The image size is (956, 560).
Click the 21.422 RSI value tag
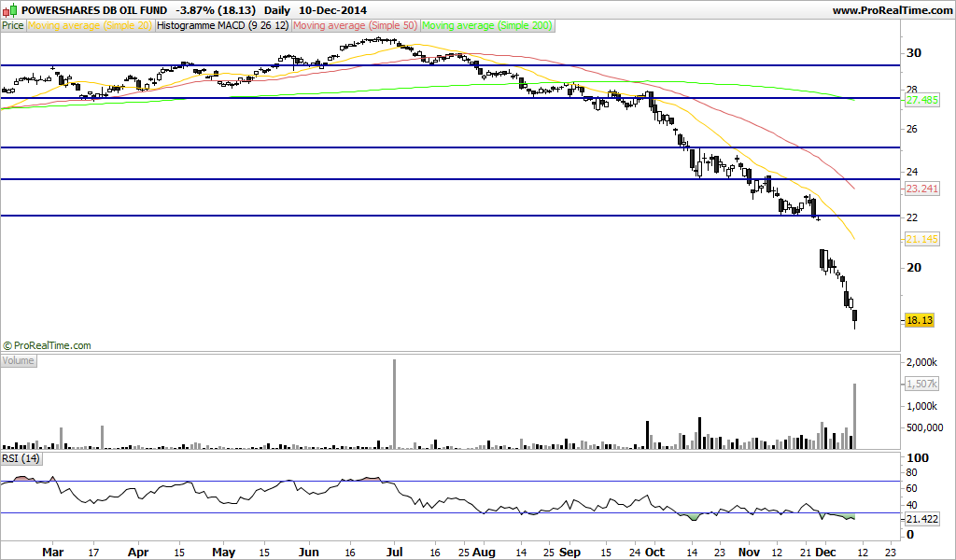[921, 519]
